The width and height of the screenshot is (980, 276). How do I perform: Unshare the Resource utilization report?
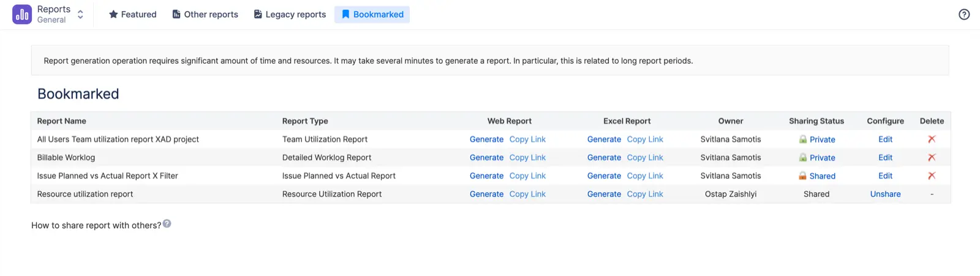(x=885, y=194)
